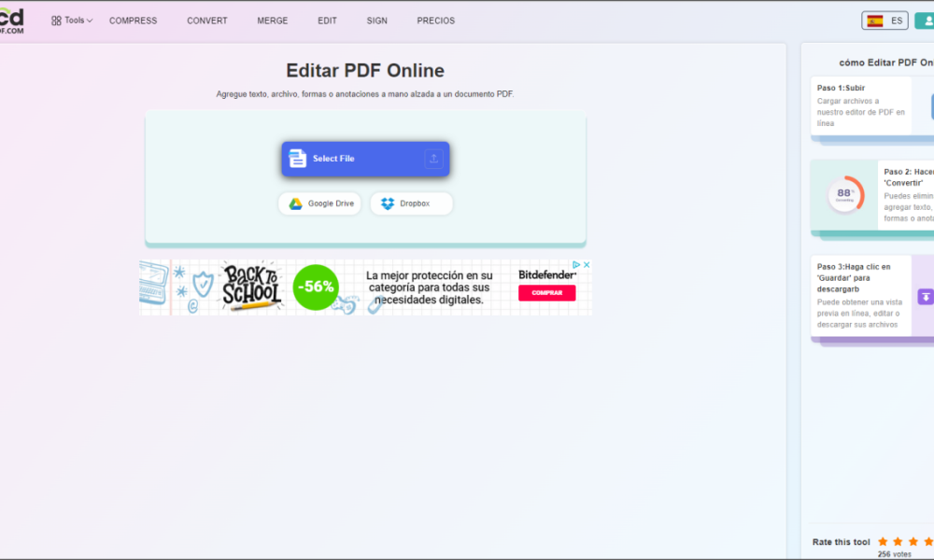This screenshot has width=934, height=560.
Task: Rate the tool with the first star
Action: tap(883, 541)
